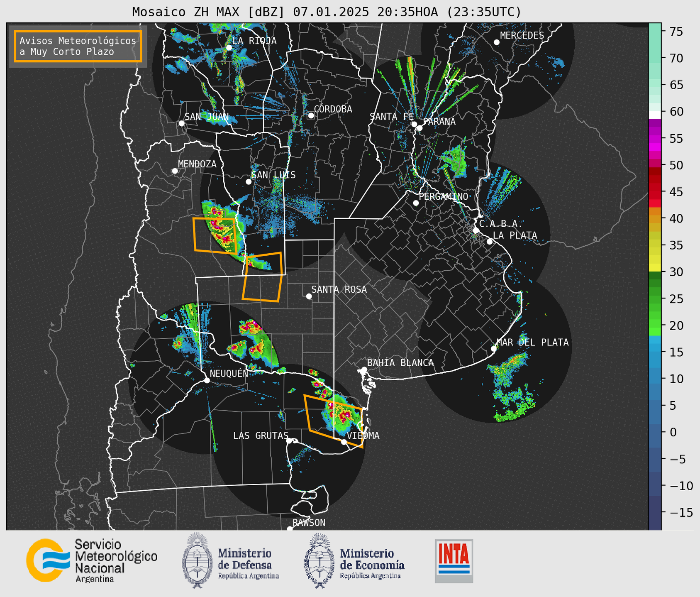The height and width of the screenshot is (597, 700).
Task: Click the LAS GRUTAS city label
Action: pyautogui.click(x=261, y=436)
